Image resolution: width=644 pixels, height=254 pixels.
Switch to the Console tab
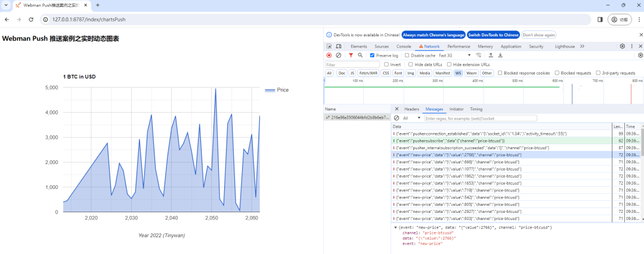pyautogui.click(x=404, y=47)
